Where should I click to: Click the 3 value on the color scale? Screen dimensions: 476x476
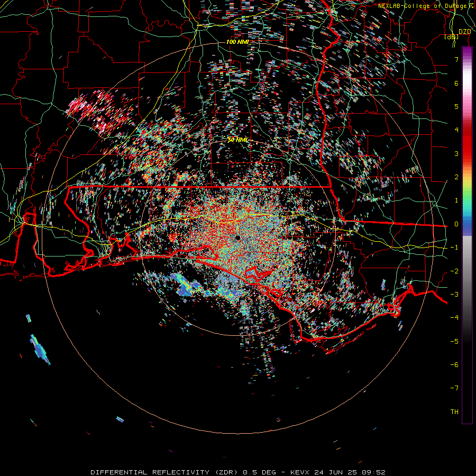point(456,153)
